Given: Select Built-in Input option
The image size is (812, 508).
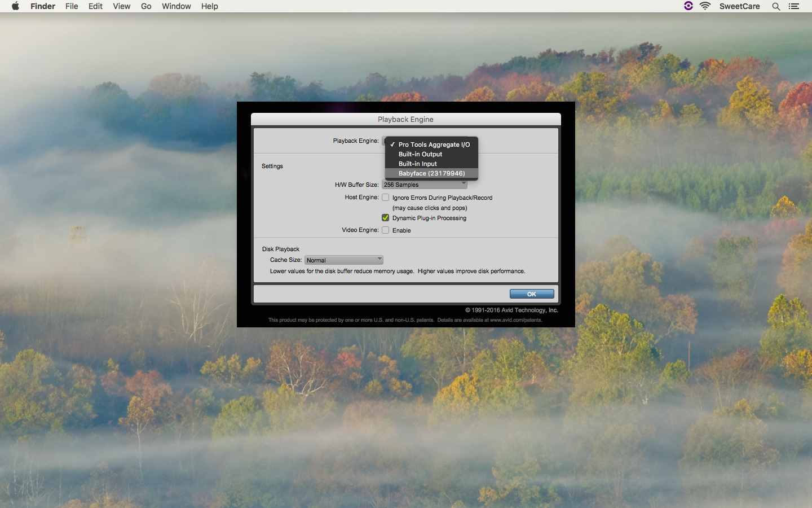Looking at the screenshot, I should point(417,164).
